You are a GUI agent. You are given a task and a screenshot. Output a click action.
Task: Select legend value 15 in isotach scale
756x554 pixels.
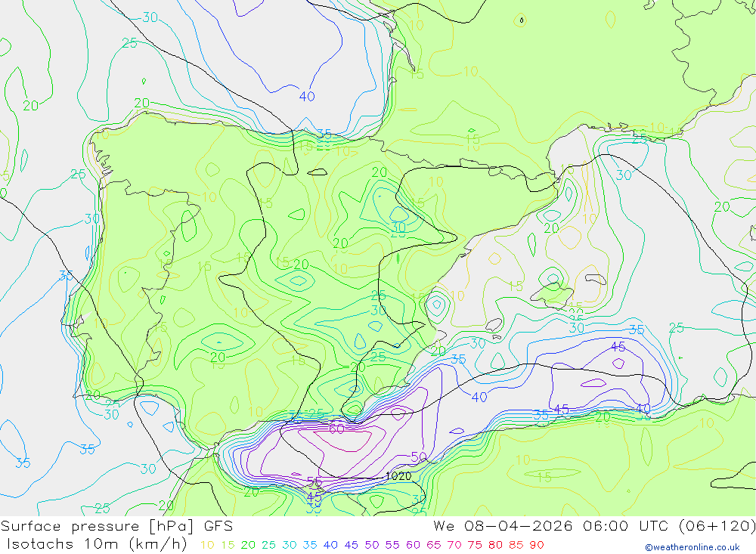(228, 546)
